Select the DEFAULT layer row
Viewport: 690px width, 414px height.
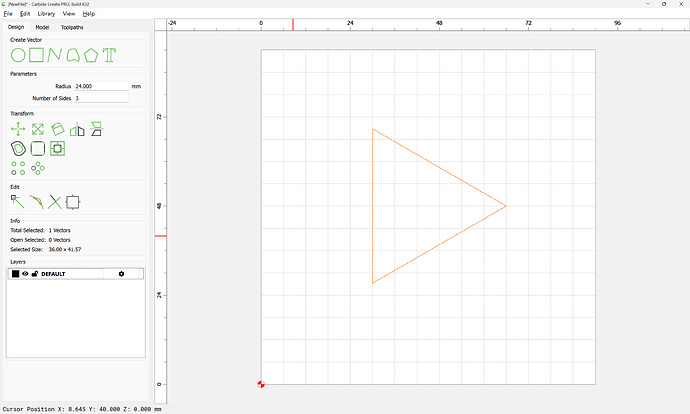click(76, 274)
